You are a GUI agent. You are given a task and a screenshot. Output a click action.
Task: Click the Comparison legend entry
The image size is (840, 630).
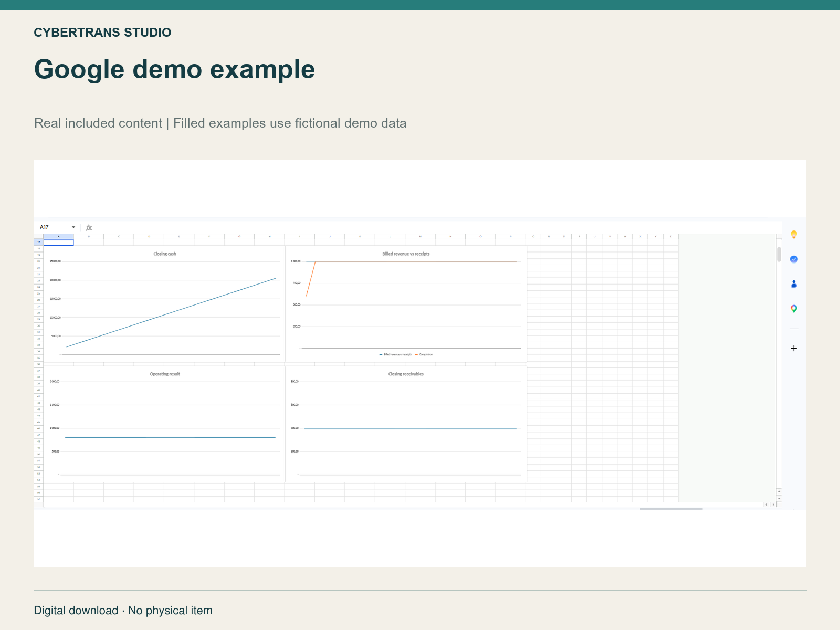(424, 355)
